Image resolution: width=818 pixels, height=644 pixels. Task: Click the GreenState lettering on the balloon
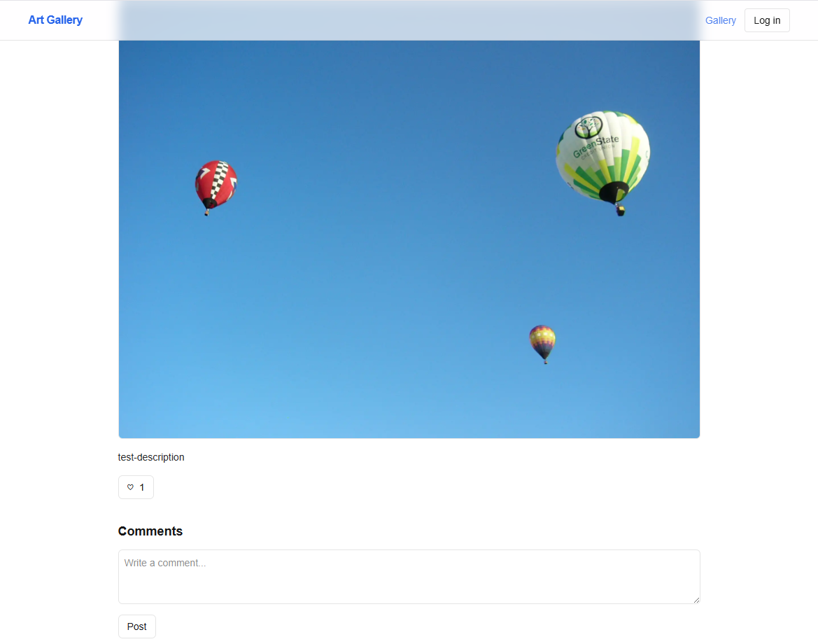click(595, 146)
